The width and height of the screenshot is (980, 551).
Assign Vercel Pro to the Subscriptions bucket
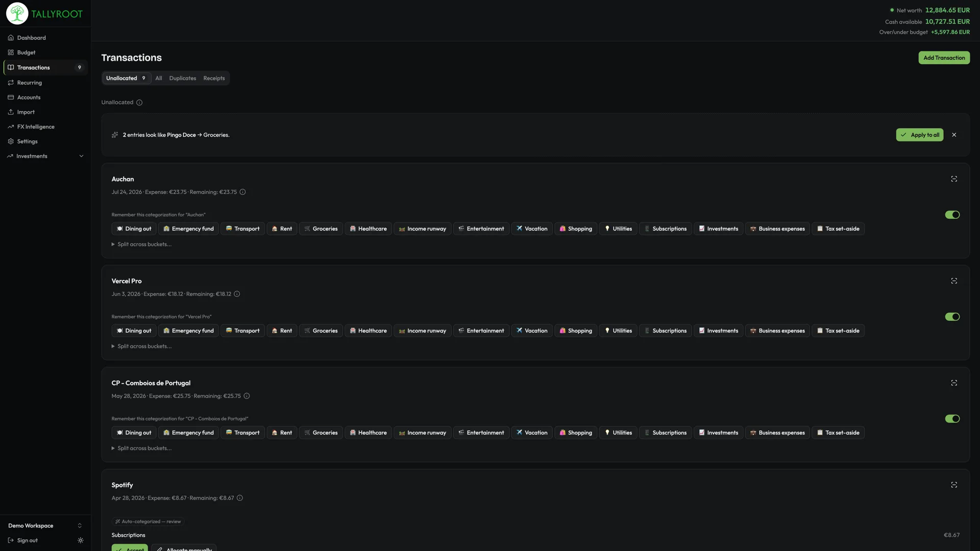[x=665, y=331]
